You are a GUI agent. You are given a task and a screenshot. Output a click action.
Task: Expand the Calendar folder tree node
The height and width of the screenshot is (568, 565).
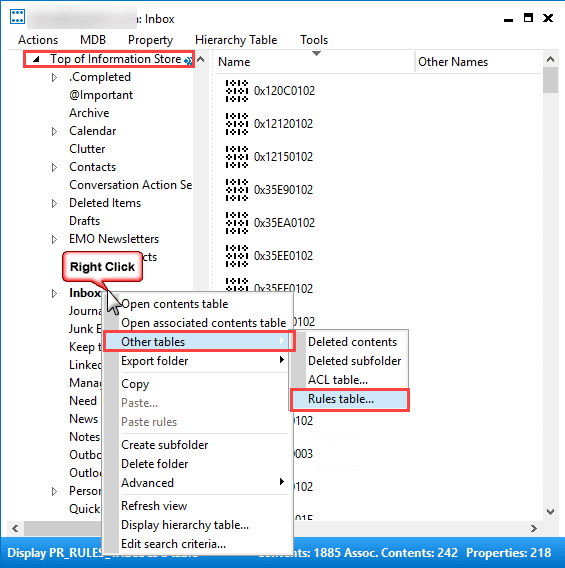tap(54, 131)
